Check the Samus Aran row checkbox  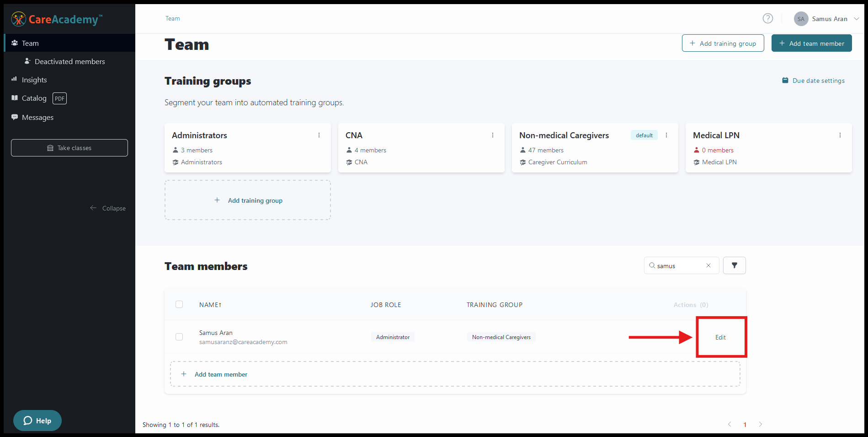(179, 337)
